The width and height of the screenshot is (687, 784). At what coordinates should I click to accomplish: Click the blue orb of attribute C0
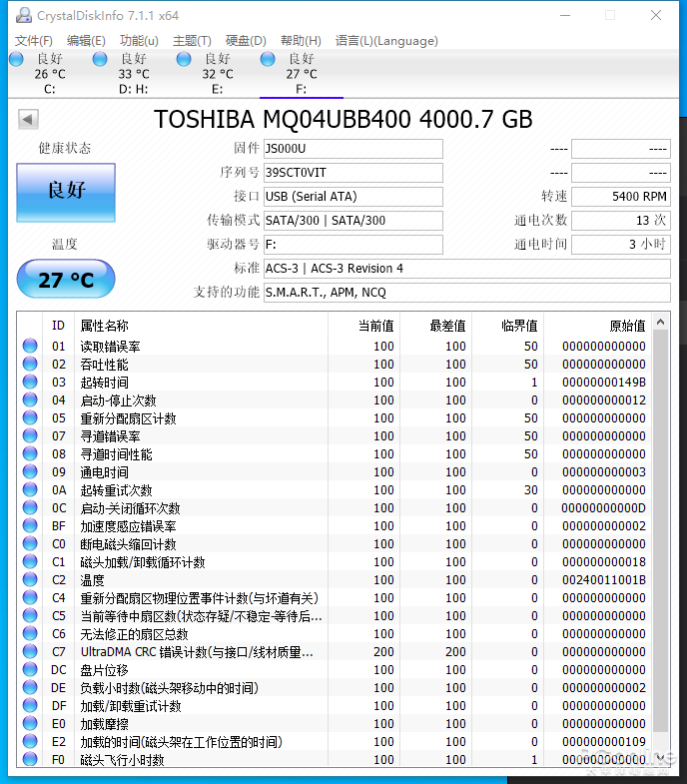click(30, 543)
